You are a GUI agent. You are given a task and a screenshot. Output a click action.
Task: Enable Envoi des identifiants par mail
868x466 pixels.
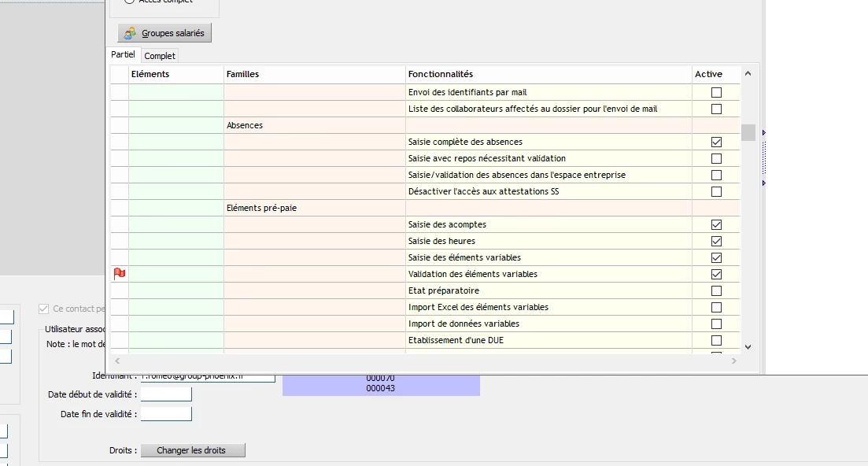point(716,92)
